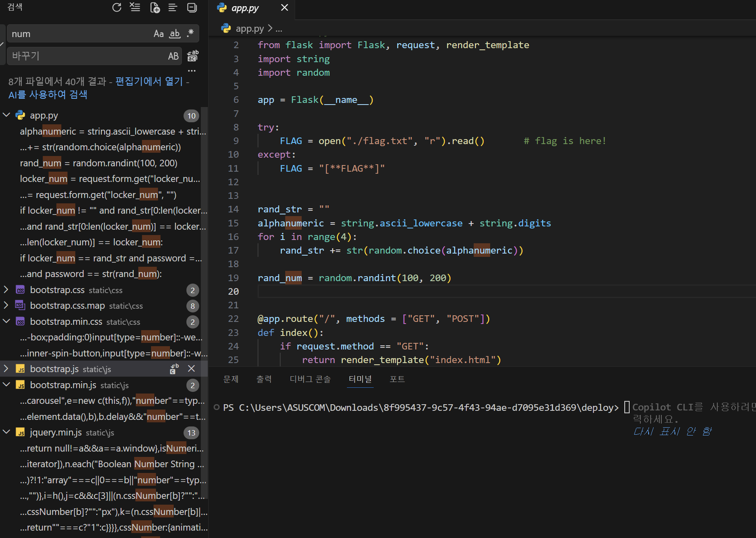Click the terminal prompt line
Image resolution: width=756 pixels, height=538 pixels.
421,408
